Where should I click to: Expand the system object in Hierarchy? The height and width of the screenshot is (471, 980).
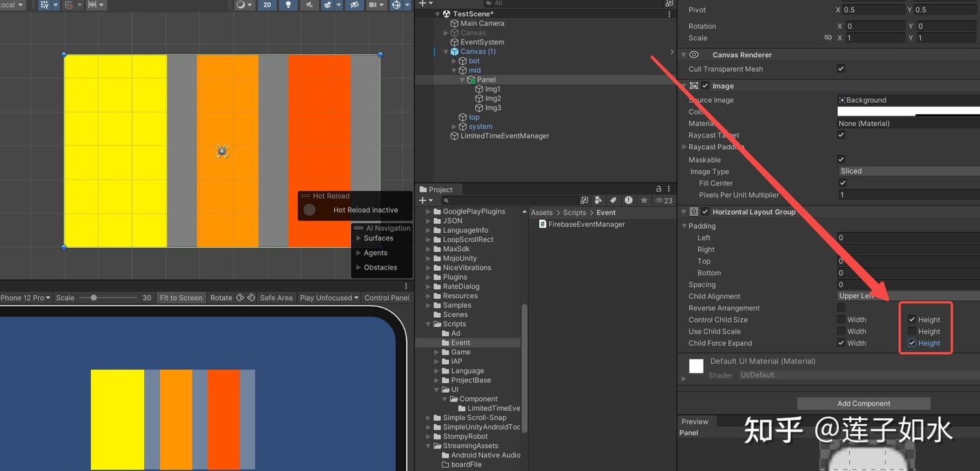[x=455, y=127]
